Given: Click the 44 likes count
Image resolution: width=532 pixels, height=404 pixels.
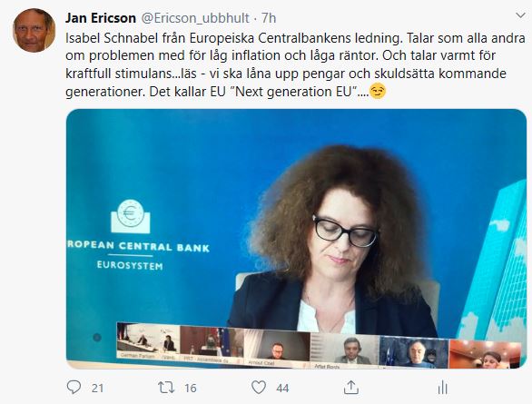Looking at the screenshot, I should (x=282, y=388).
